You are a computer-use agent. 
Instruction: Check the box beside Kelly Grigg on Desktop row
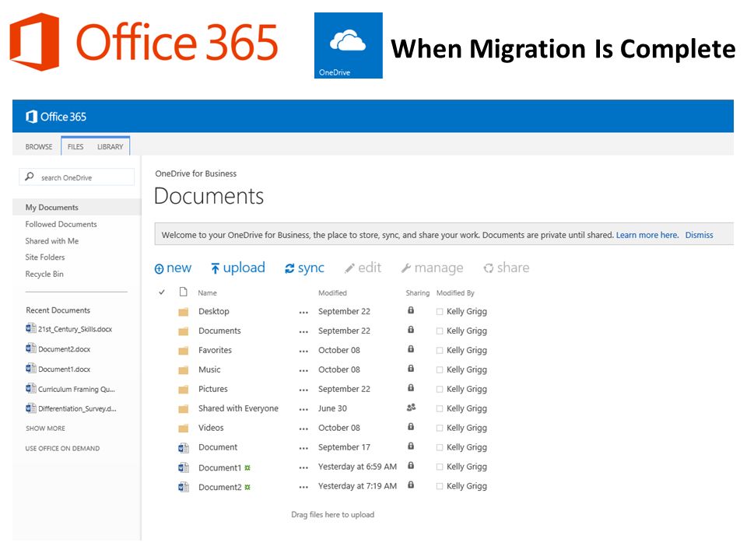[440, 312]
